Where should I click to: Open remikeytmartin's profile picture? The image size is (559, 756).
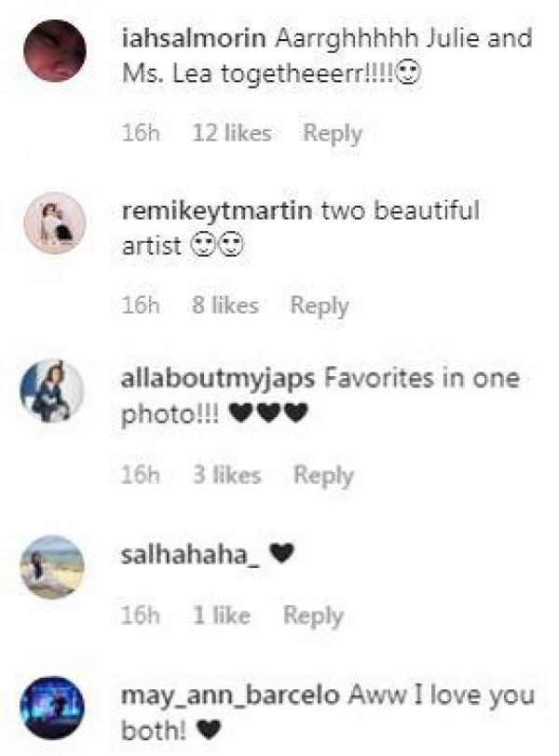coord(54,223)
